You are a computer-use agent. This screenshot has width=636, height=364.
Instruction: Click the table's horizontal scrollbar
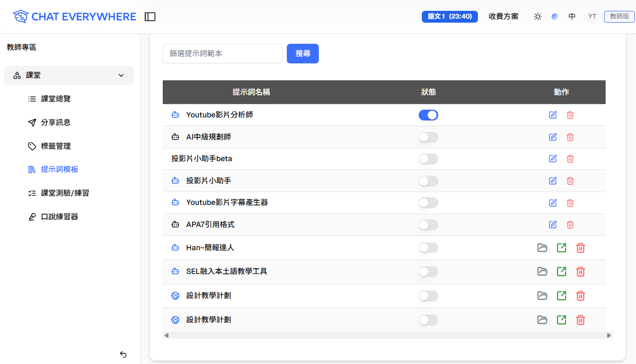click(x=388, y=335)
